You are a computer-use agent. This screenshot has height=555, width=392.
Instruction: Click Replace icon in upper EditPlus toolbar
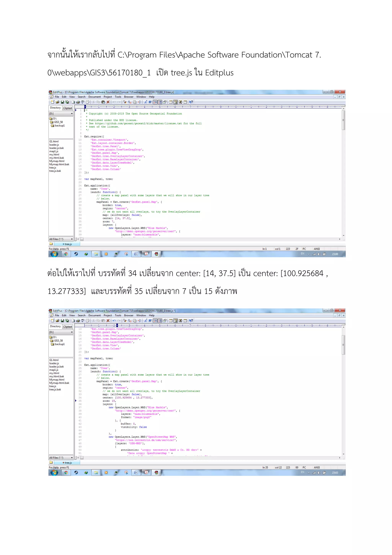click(130, 102)
